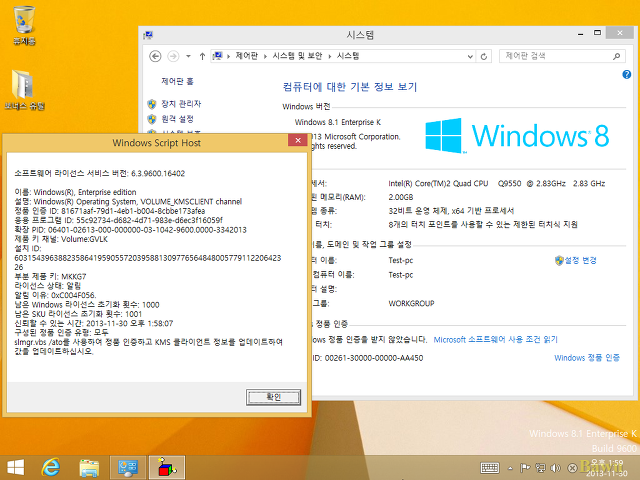This screenshot has width=640, height=480.
Task: Open the Start button on taskbar
Action: click(16, 467)
